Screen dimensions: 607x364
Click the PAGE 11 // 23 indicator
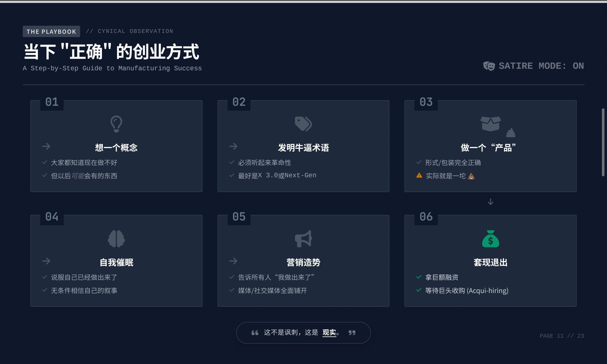pos(562,336)
